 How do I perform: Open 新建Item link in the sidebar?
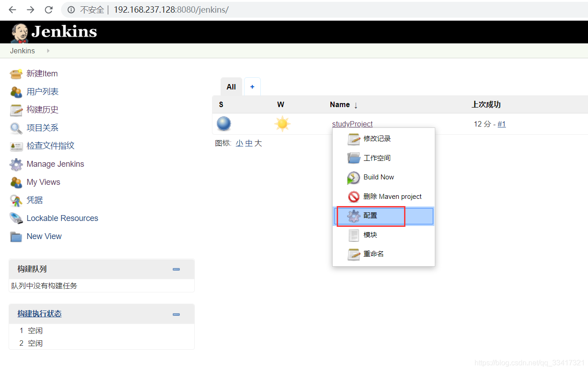42,74
